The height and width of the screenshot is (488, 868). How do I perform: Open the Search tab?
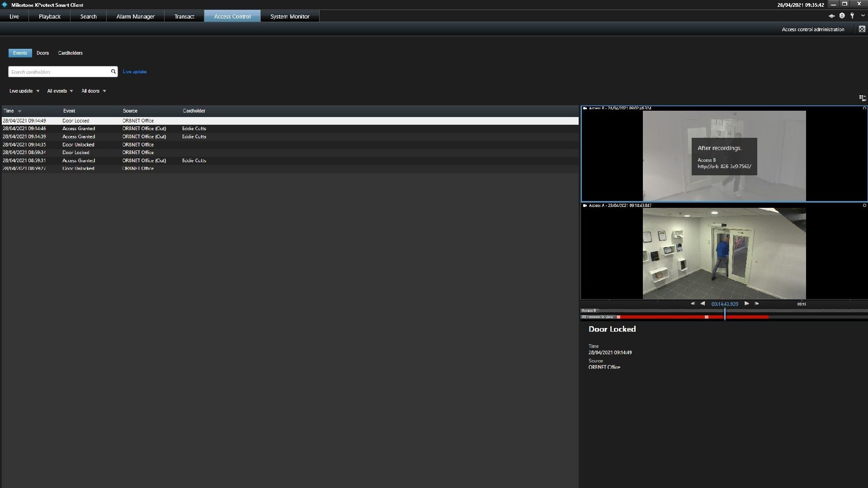click(89, 16)
